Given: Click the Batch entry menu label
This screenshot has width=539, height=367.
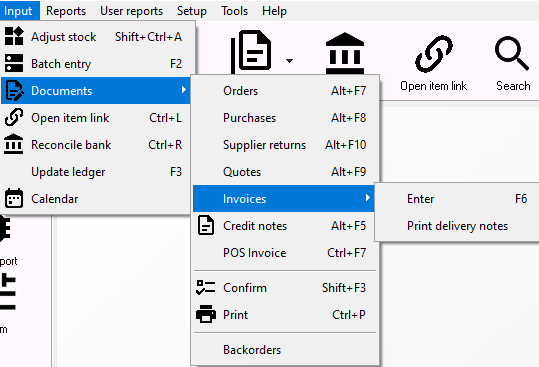Looking at the screenshot, I should coord(61,64).
